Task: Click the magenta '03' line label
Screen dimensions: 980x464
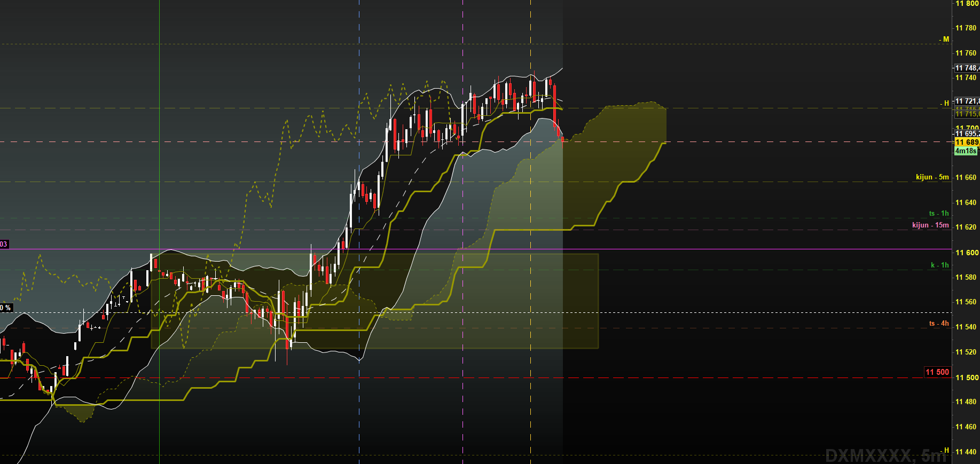Action: (x=4, y=245)
